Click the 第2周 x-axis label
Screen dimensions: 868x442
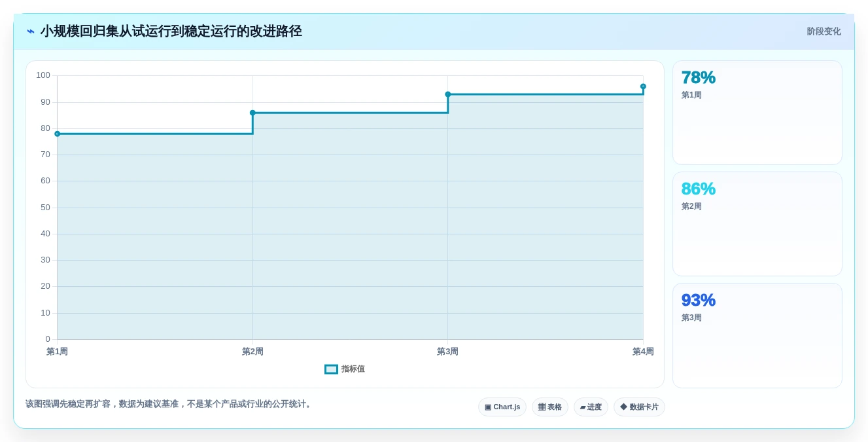click(x=252, y=352)
